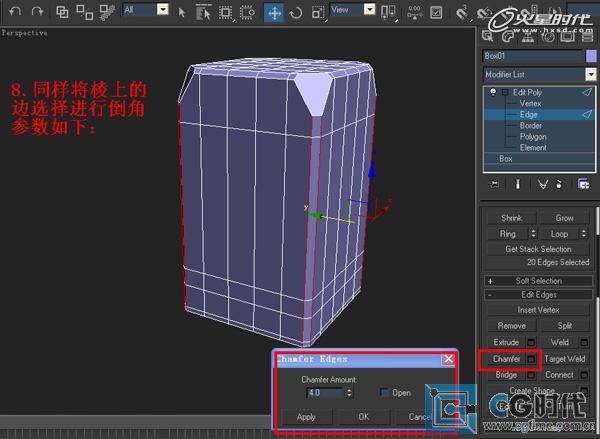Click the Insert Vertex button
The height and width of the screenshot is (439, 600).
coord(538,310)
